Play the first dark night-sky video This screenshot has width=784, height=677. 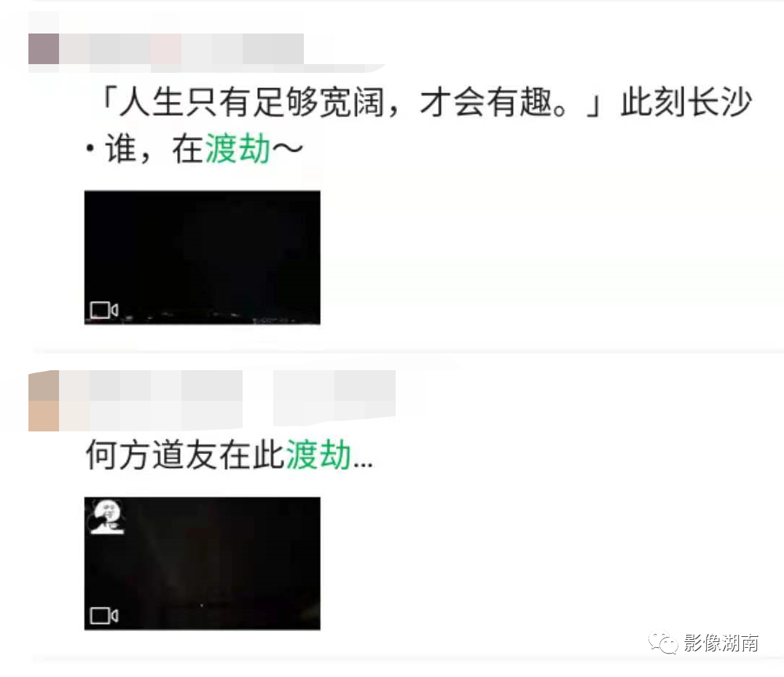coord(202,257)
